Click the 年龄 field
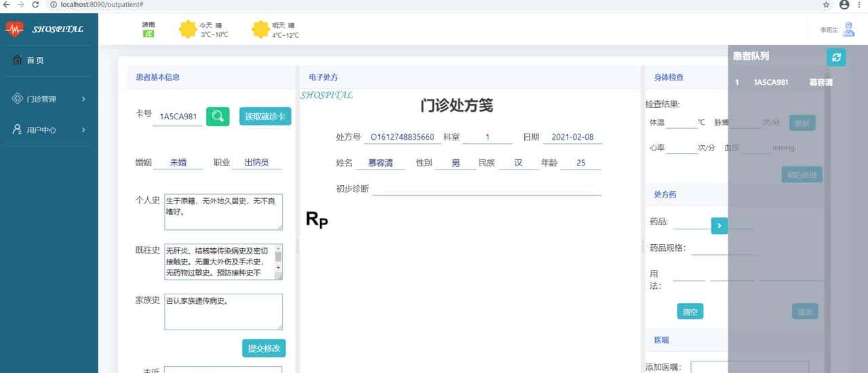Image resolution: width=868 pixels, height=373 pixels. pyautogui.click(x=580, y=163)
